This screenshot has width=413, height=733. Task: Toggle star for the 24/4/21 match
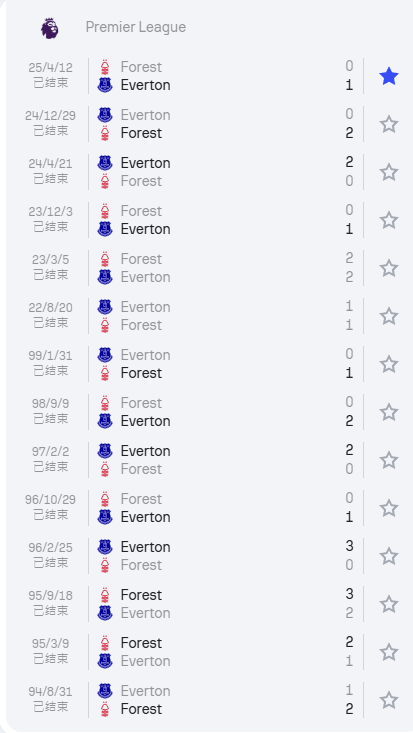389,172
